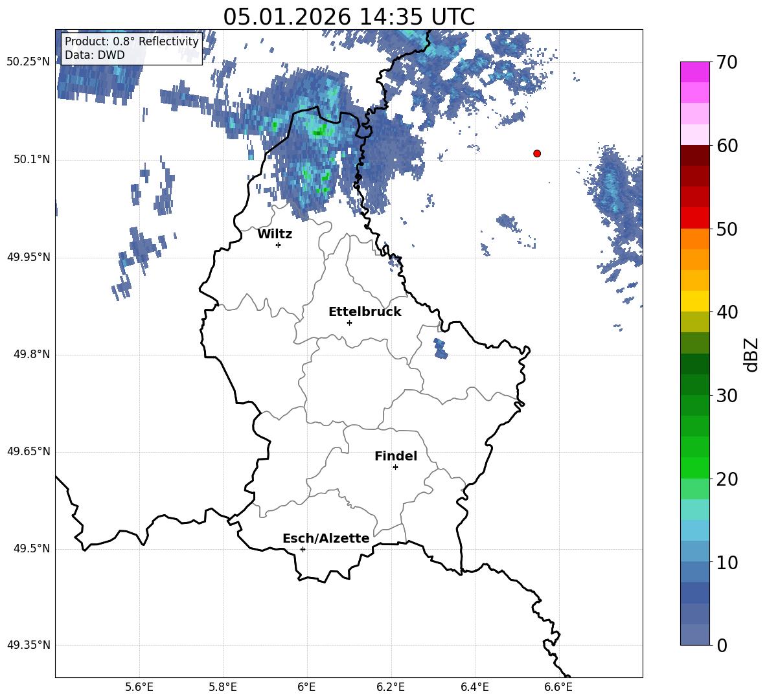Click the 49.95°N latitude label
The image size is (767, 700).
[x=29, y=257]
